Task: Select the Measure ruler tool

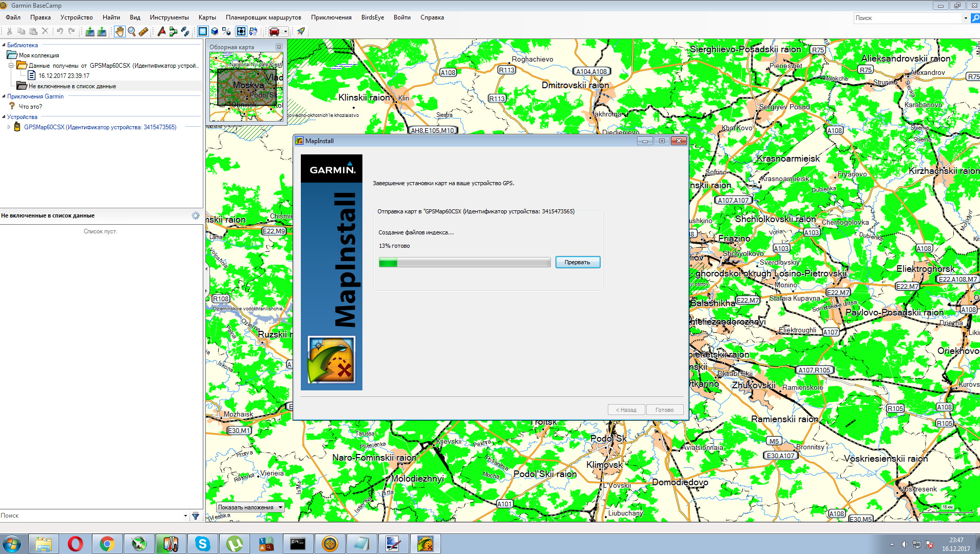Action: click(143, 31)
